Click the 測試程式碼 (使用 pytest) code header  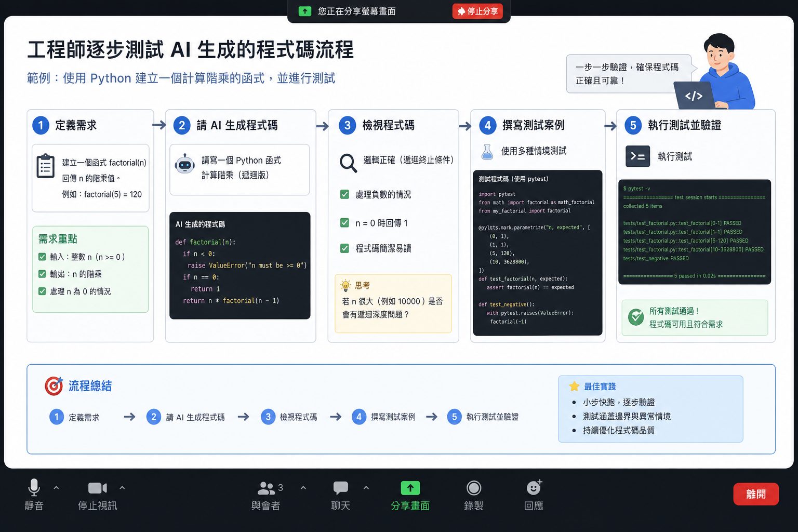[513, 179]
